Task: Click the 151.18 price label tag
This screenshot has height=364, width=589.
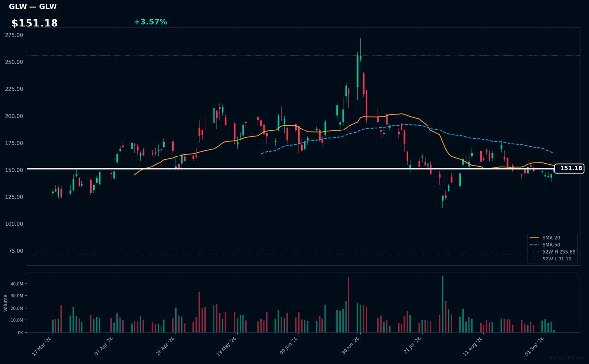Action: tap(569, 168)
